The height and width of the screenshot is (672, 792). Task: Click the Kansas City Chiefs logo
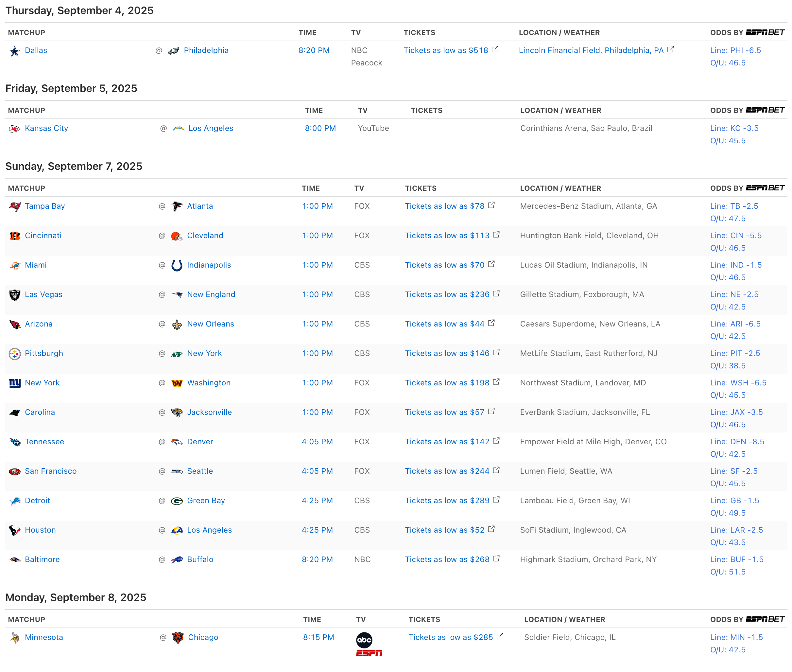[14, 129]
